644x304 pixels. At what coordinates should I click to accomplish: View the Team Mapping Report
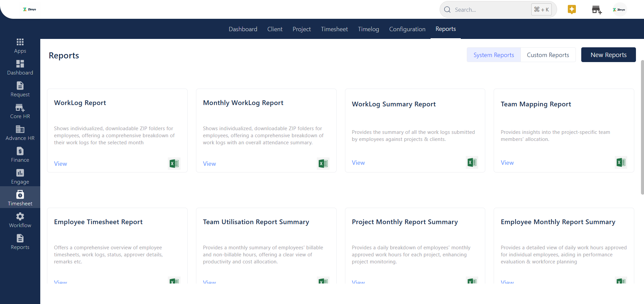507,163
